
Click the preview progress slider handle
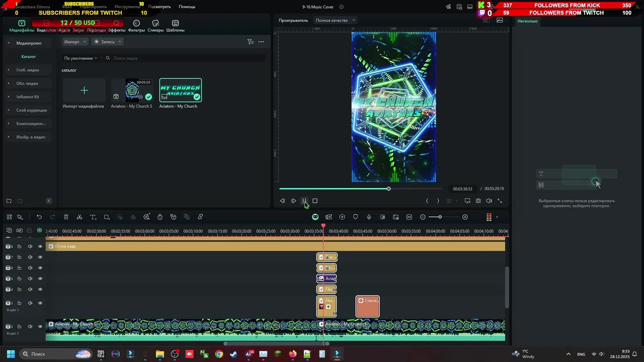point(388,189)
